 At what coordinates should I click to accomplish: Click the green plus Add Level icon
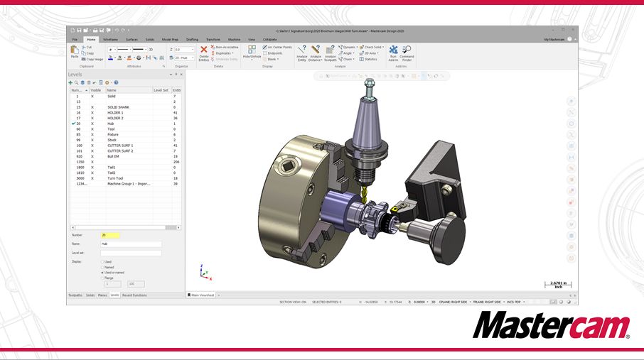click(x=70, y=82)
